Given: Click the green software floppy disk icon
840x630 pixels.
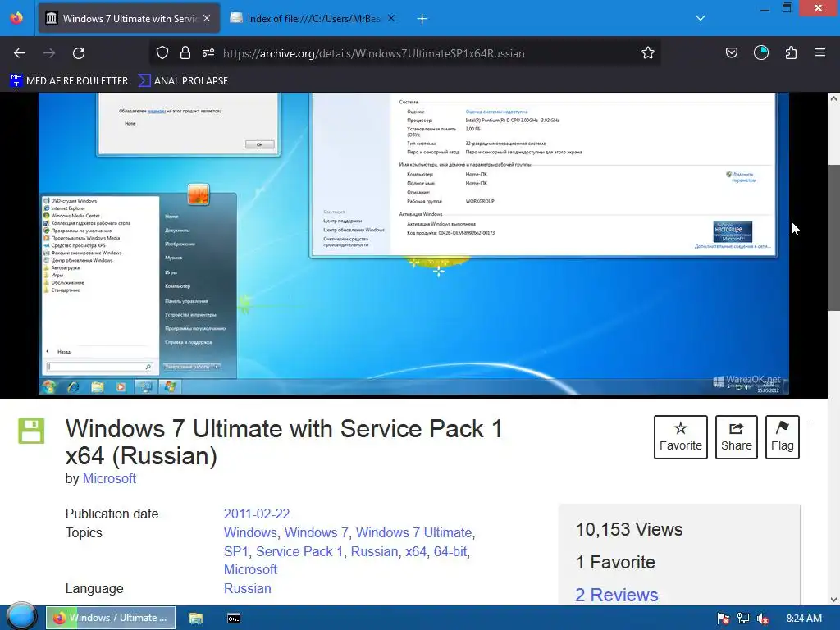Looking at the screenshot, I should point(32,431).
